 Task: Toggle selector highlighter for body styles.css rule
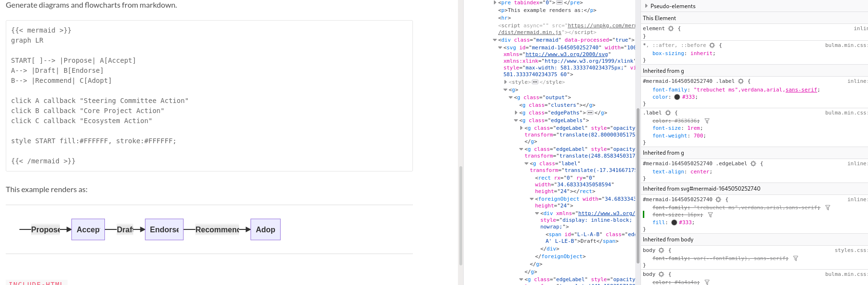click(x=661, y=251)
